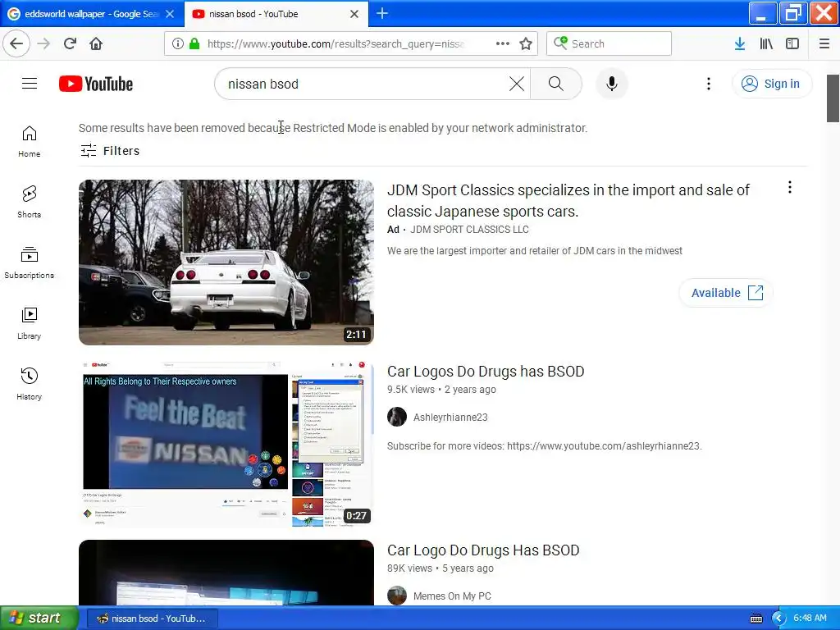
Task: Click the Sign in button
Action: (x=772, y=84)
